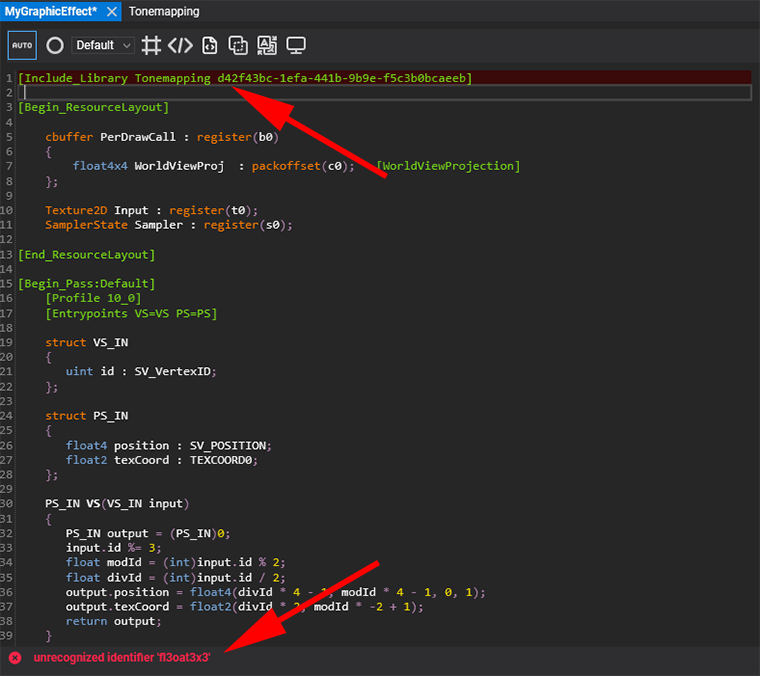Click the unrecognized identifier error message
Image resolution: width=760 pixels, height=676 pixels.
pos(121,657)
